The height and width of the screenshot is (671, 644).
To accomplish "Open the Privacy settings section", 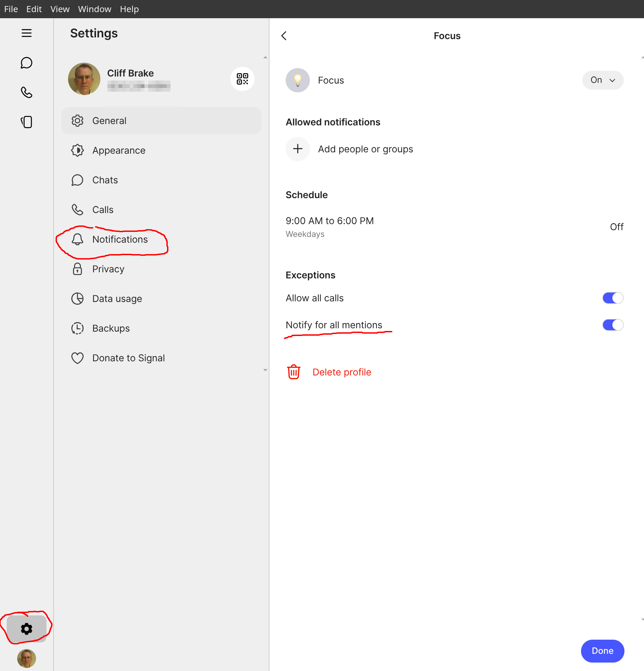I will coord(108,269).
